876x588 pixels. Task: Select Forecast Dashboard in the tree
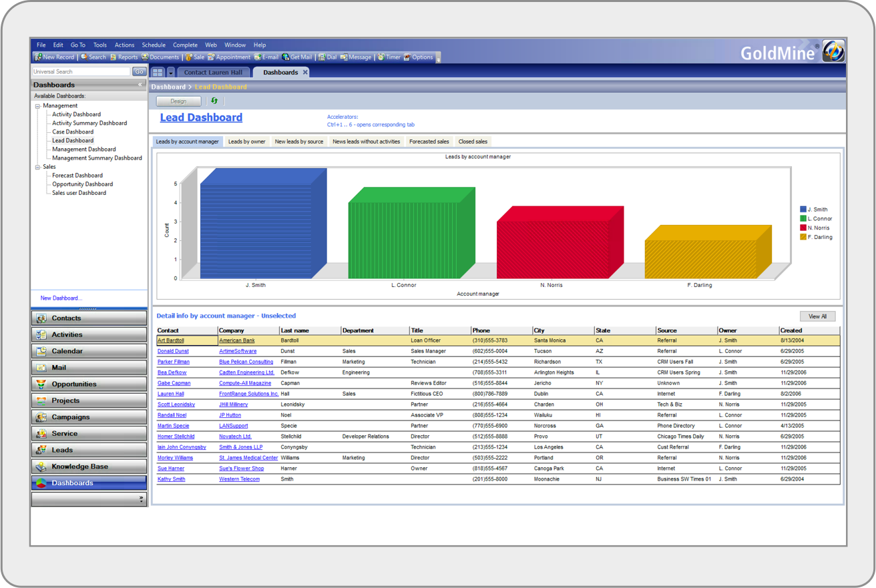coord(77,176)
